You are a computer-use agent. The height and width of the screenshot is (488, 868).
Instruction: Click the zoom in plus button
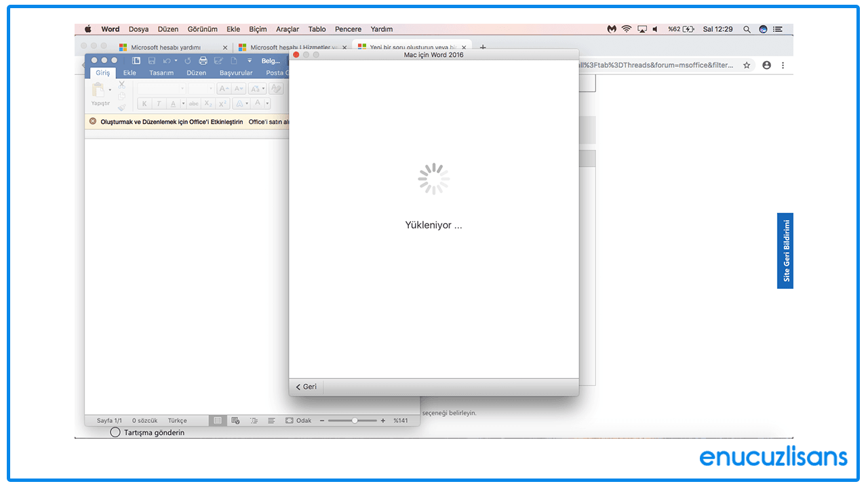[x=383, y=421]
